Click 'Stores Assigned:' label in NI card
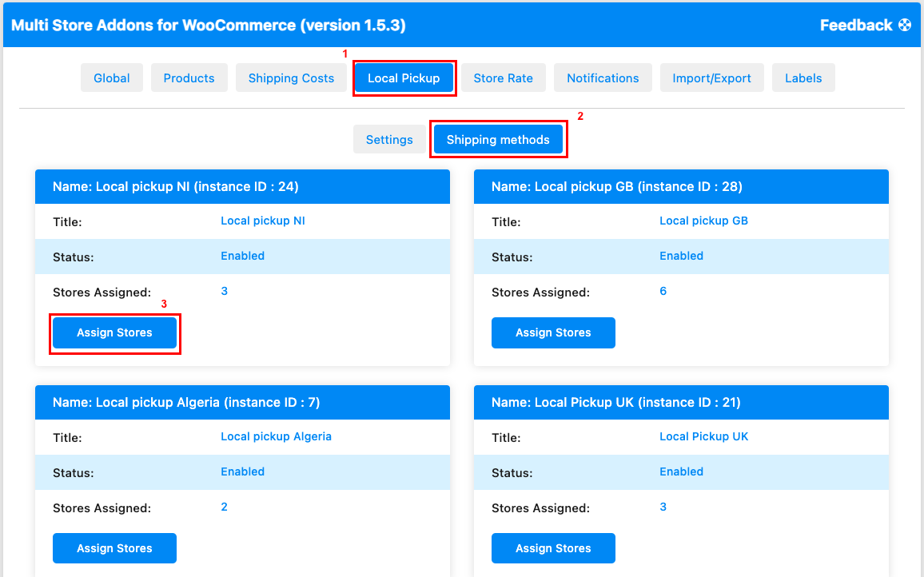Screen dimensions: 924x577 coord(102,292)
